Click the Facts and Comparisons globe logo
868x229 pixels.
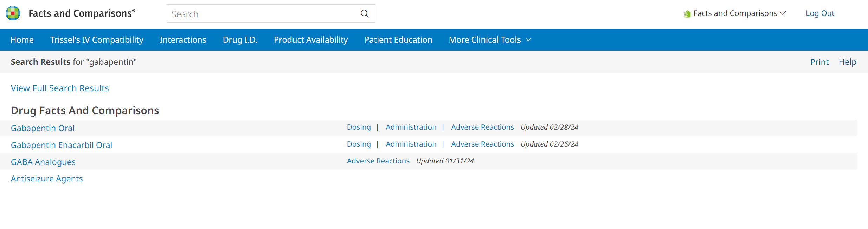(13, 13)
